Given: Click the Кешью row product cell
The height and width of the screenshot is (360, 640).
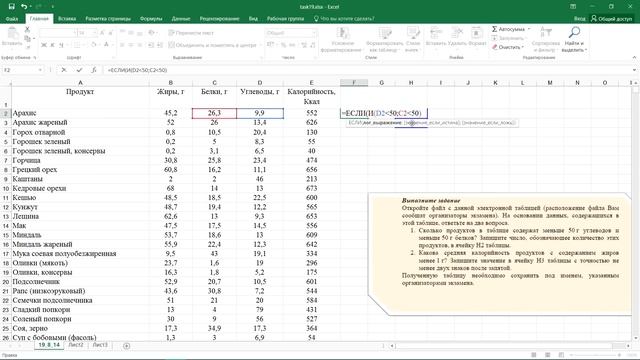Looking at the screenshot, I should point(80,198).
